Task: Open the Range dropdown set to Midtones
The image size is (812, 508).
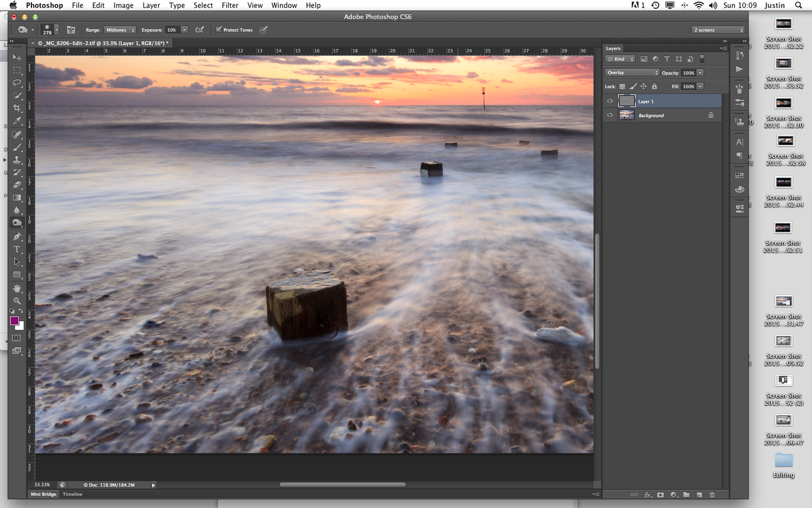Action: (x=120, y=30)
